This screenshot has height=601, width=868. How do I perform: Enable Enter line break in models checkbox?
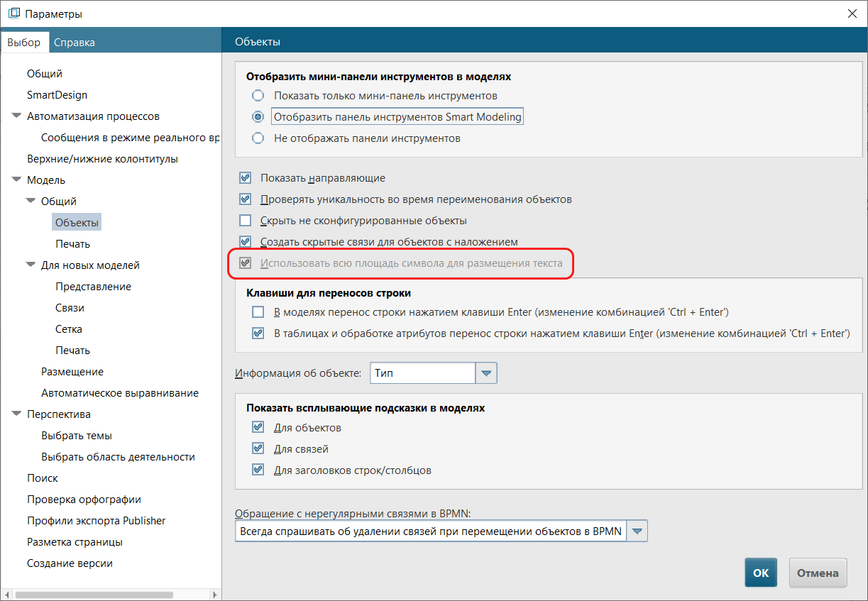coord(258,312)
